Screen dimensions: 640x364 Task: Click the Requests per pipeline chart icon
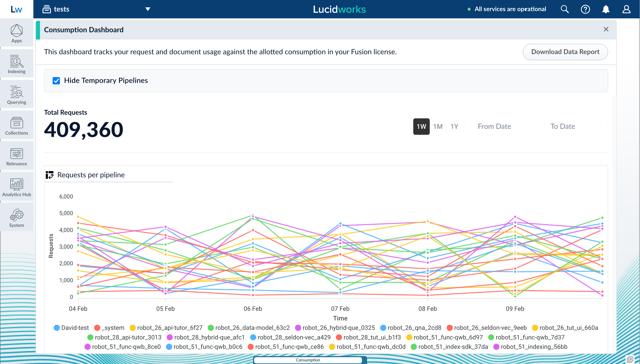point(50,175)
